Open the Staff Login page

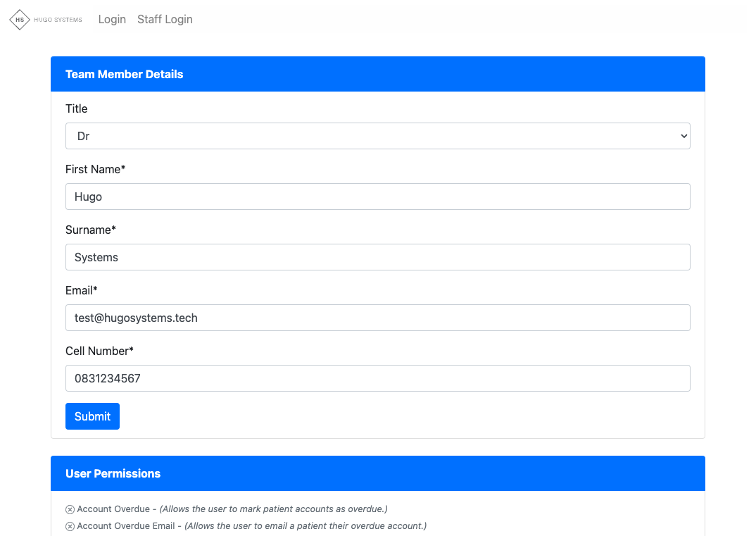(x=165, y=20)
